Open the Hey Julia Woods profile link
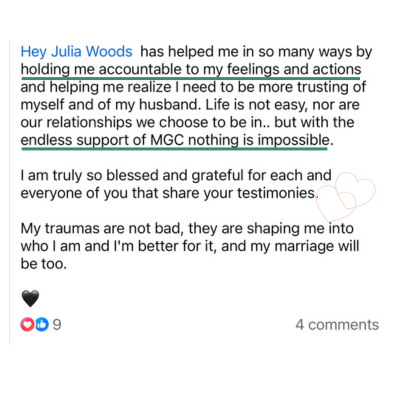Image resolution: width=400 pixels, height=400 pixels. pos(76,52)
